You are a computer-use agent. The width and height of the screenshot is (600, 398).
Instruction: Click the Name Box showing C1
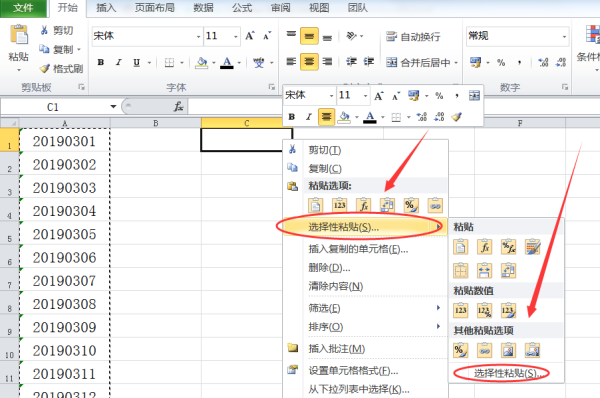[x=54, y=107]
